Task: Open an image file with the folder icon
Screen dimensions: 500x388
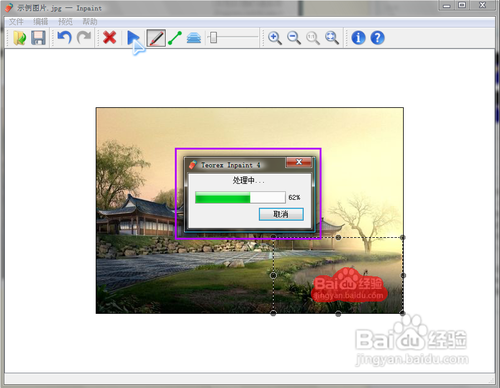Action: [20, 38]
